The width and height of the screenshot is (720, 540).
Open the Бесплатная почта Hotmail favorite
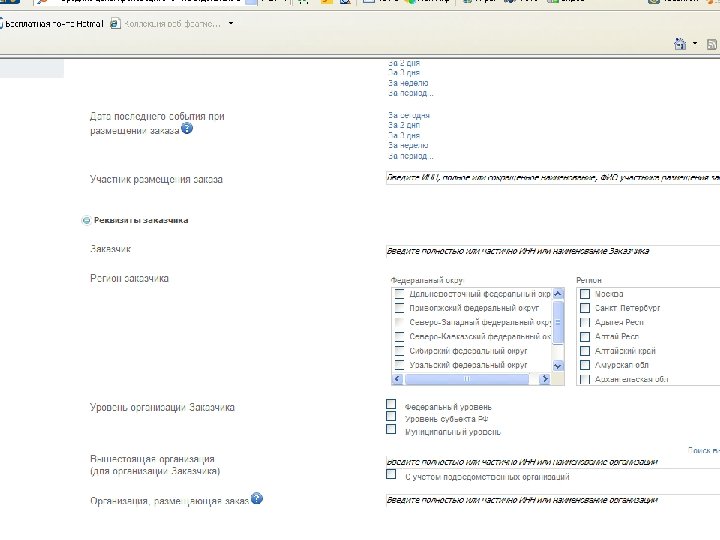(52, 23)
